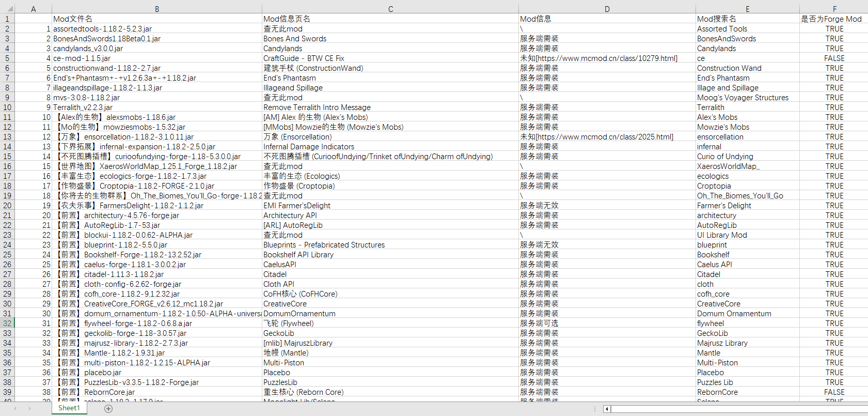Click cell '万象 (Ensorcellation)'

click(390, 137)
